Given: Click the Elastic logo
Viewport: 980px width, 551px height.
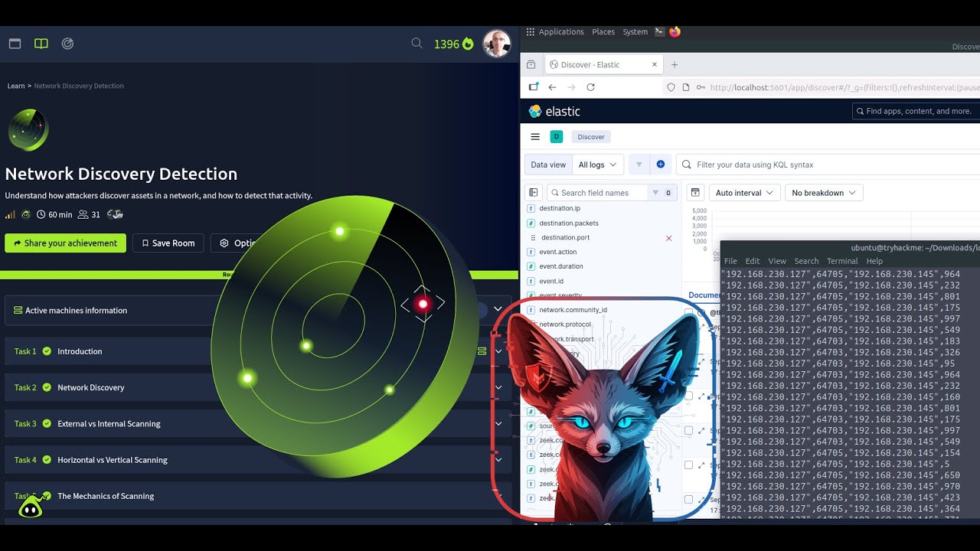Looking at the screenshot, I should click(554, 112).
